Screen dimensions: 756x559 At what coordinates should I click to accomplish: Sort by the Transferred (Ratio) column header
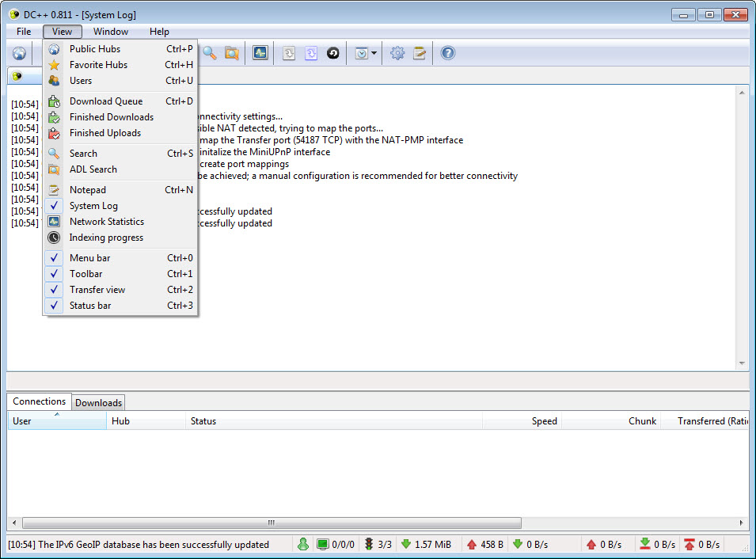[705, 421]
